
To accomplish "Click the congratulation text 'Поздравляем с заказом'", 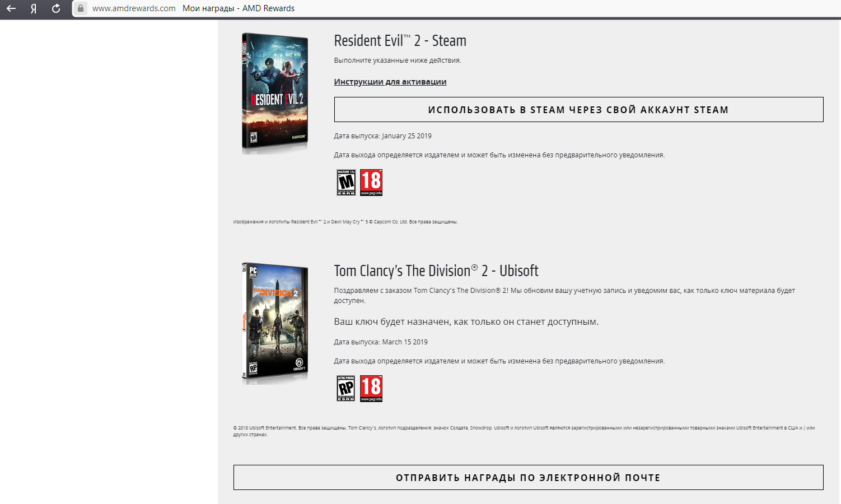I will (373, 291).
